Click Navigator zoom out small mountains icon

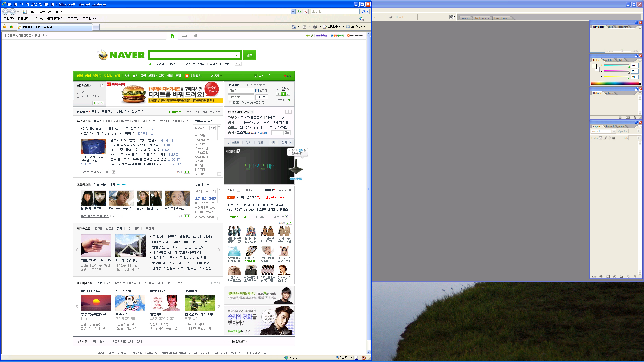[609, 51]
